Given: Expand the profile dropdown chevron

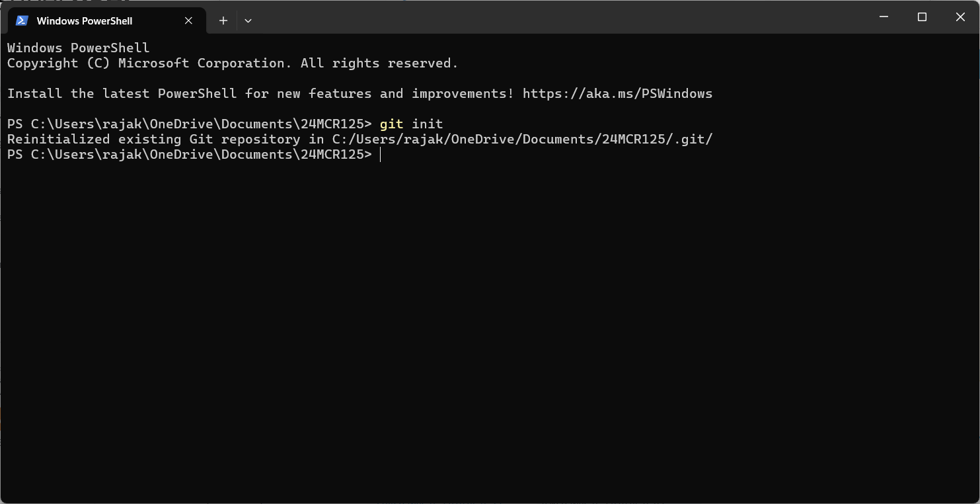Looking at the screenshot, I should click(248, 21).
